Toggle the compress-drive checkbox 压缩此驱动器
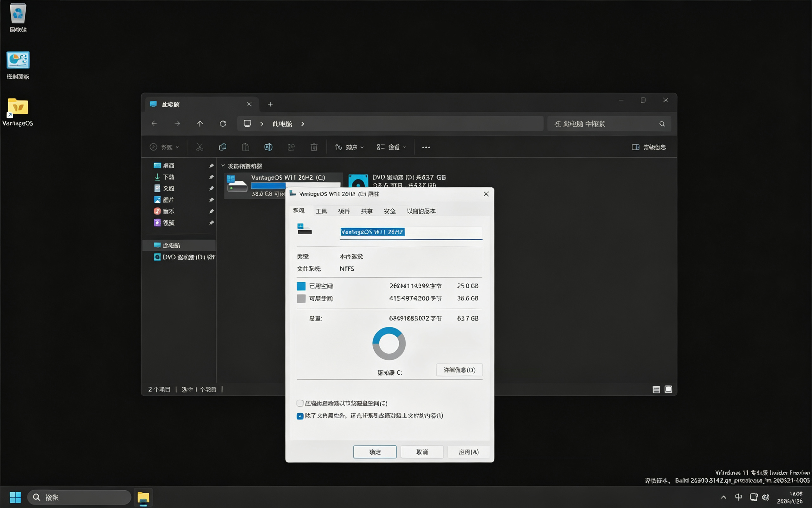Image resolution: width=812 pixels, height=508 pixels. coord(300,403)
